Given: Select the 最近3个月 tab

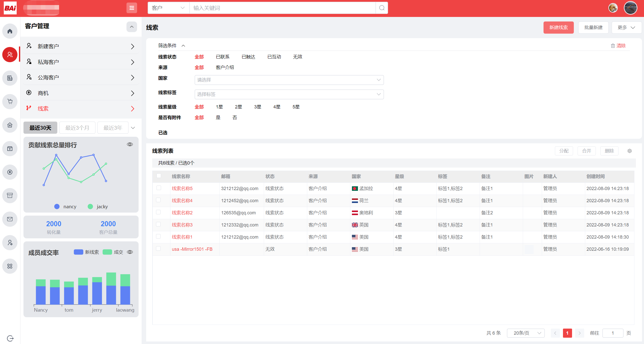Looking at the screenshot, I should (77, 128).
